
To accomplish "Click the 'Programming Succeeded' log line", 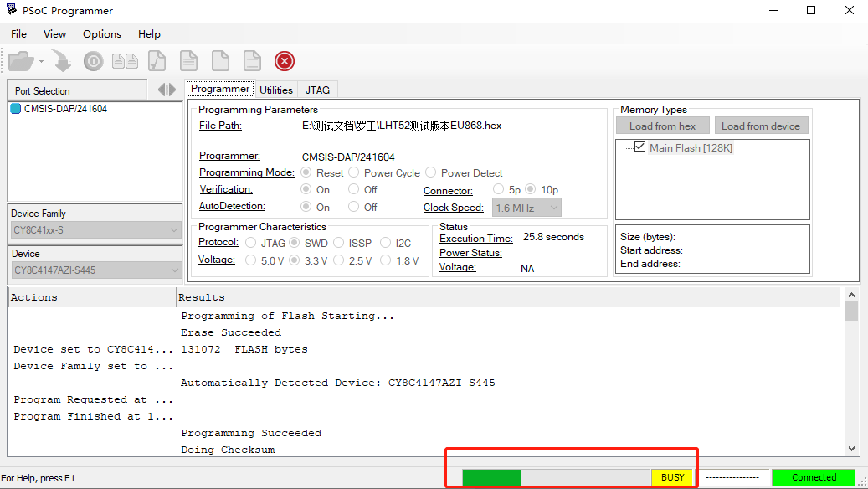I will pos(251,433).
